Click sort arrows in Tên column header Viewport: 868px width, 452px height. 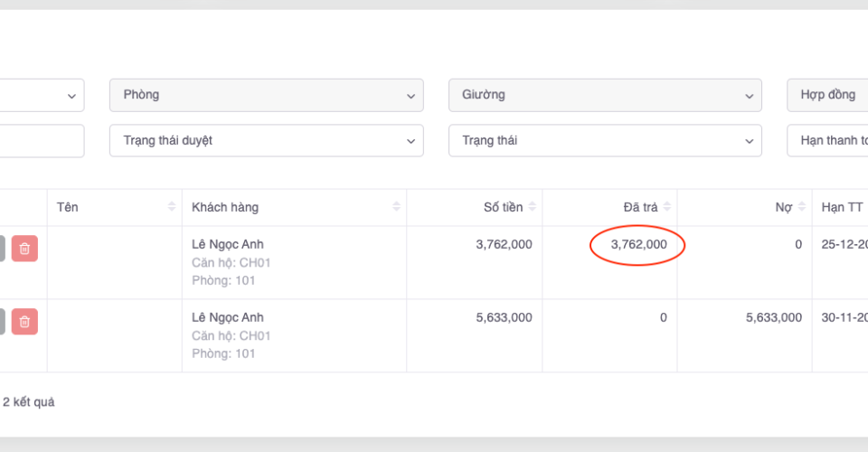pos(172,207)
